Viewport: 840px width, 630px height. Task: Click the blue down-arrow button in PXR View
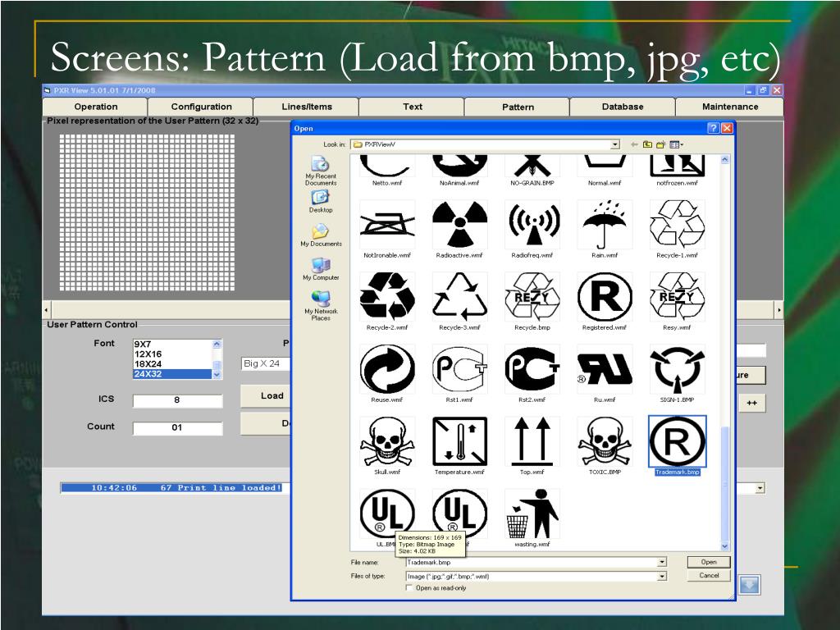click(749, 584)
